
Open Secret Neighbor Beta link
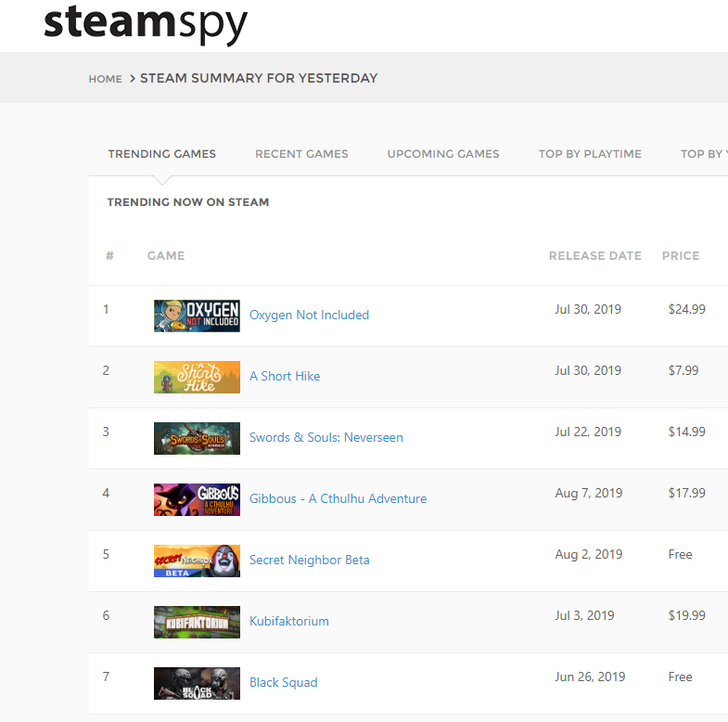click(309, 561)
